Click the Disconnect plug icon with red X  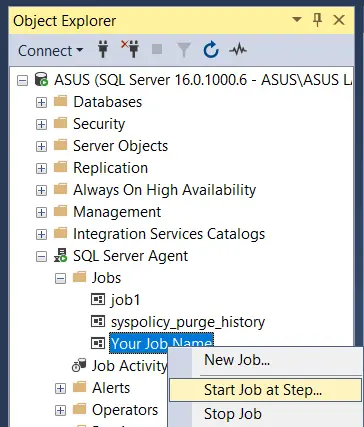(x=130, y=49)
